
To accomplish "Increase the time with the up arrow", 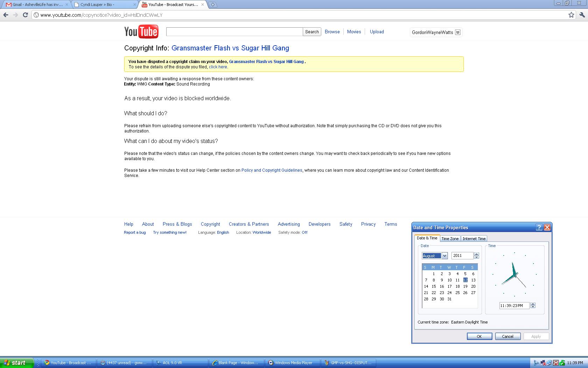I will (x=533, y=304).
